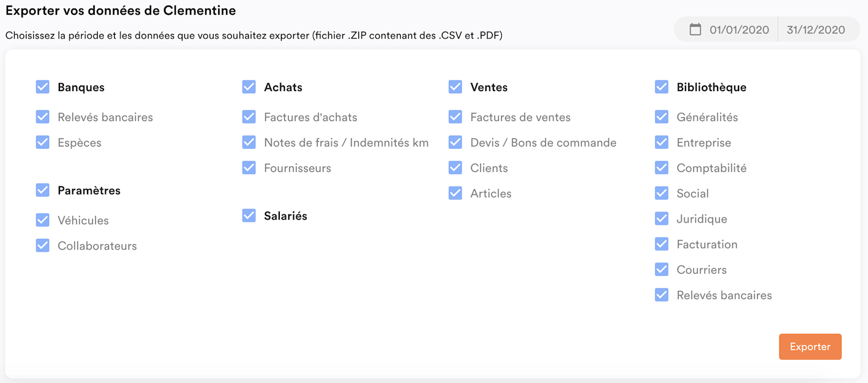Uncheck Relevés bancaires under Bibliothèque
The height and width of the screenshot is (383, 868).
(662, 295)
